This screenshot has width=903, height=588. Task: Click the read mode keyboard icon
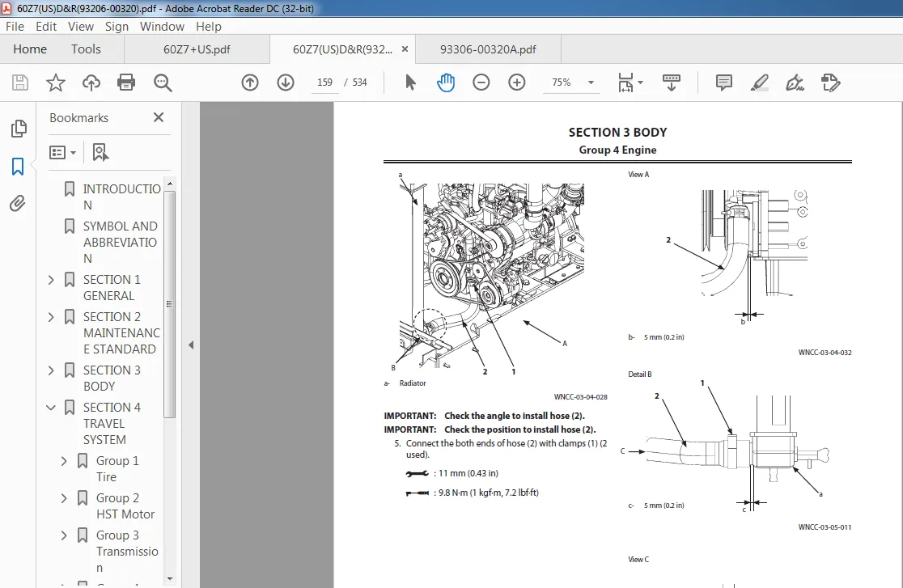click(x=672, y=82)
